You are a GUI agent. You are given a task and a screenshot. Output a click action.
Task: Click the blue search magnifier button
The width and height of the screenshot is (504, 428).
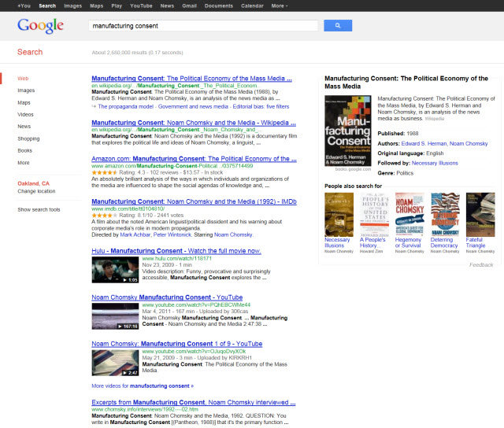(338, 25)
